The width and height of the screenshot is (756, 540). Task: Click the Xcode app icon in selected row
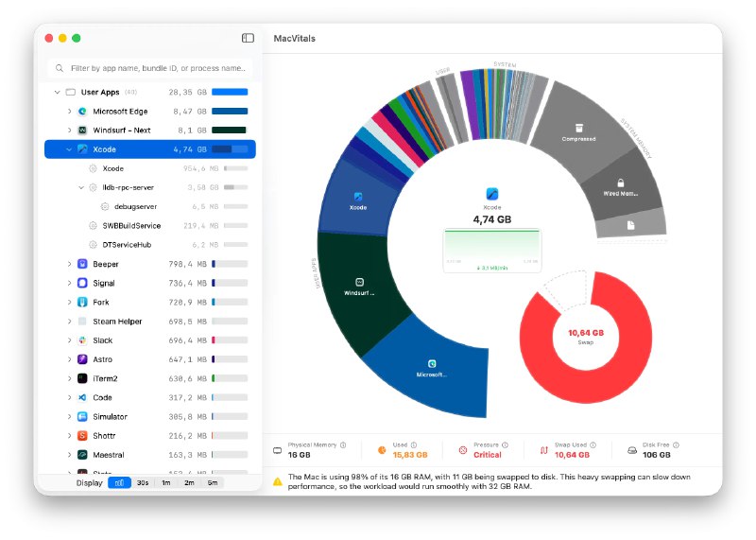point(82,149)
